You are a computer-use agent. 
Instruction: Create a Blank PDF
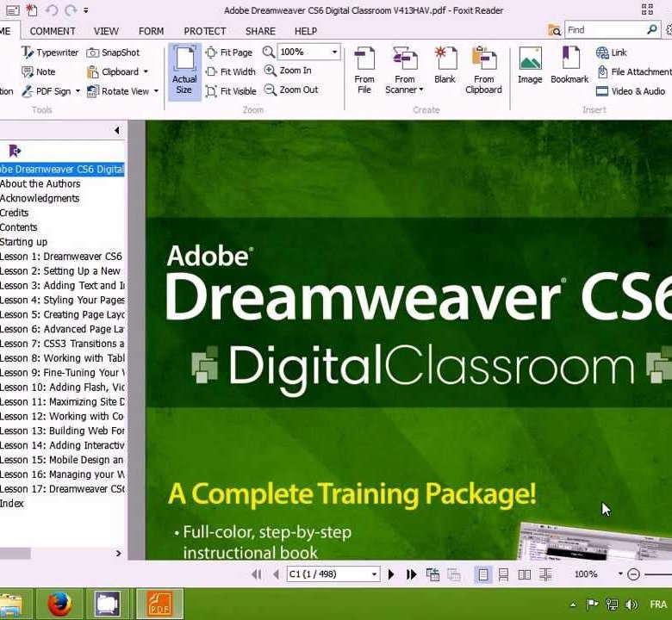[445, 65]
